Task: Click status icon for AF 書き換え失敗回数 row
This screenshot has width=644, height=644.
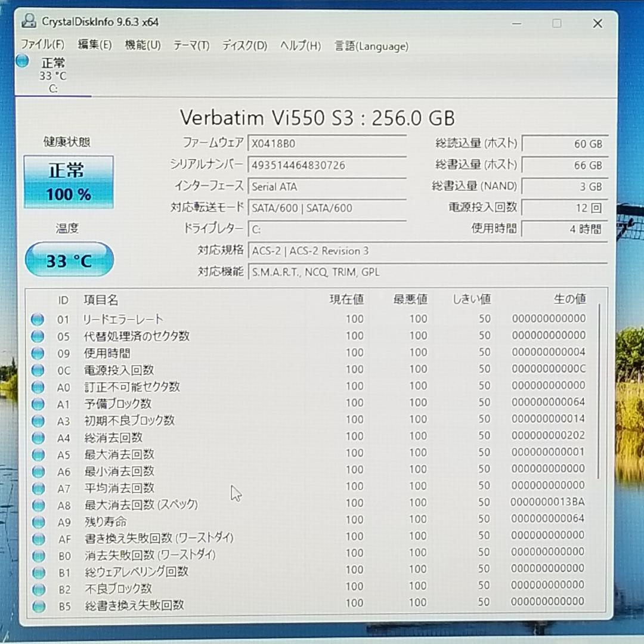Action: click(x=39, y=539)
